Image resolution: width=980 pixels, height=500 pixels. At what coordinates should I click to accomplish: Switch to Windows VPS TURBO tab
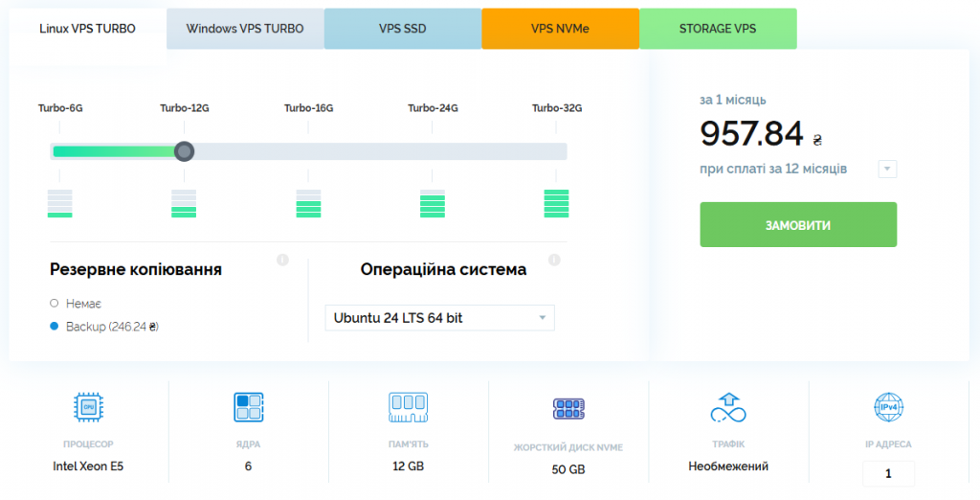tap(245, 29)
